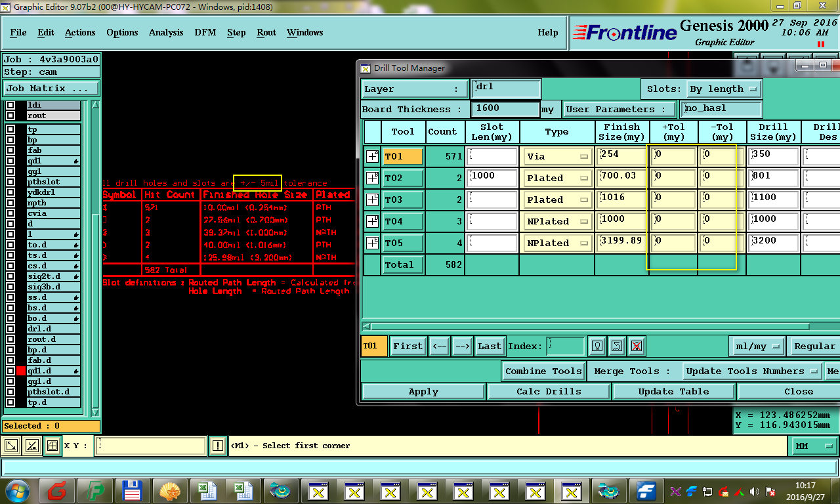Open the T04 Type dropdown showing NPlated

tap(557, 221)
